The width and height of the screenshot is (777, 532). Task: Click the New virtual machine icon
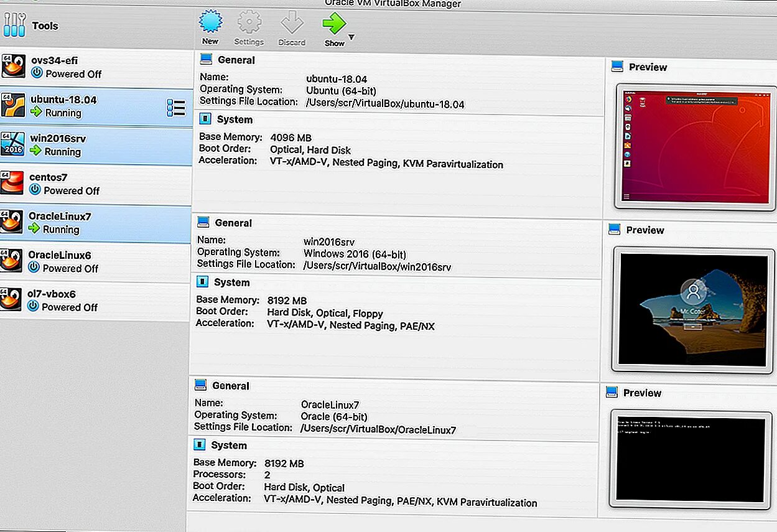(210, 23)
